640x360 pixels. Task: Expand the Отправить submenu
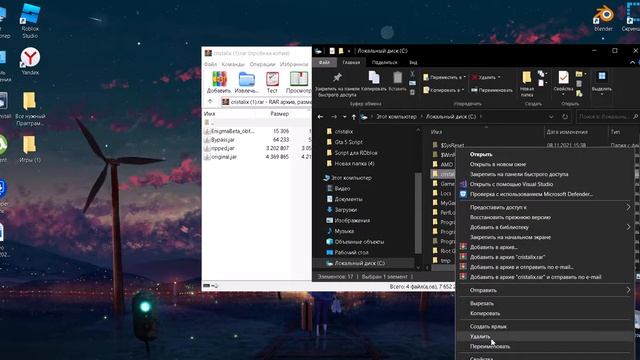628,290
